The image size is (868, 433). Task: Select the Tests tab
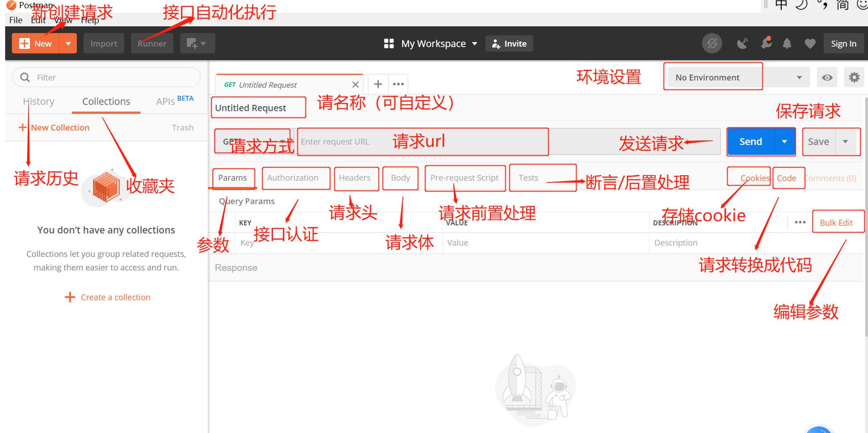(x=528, y=178)
